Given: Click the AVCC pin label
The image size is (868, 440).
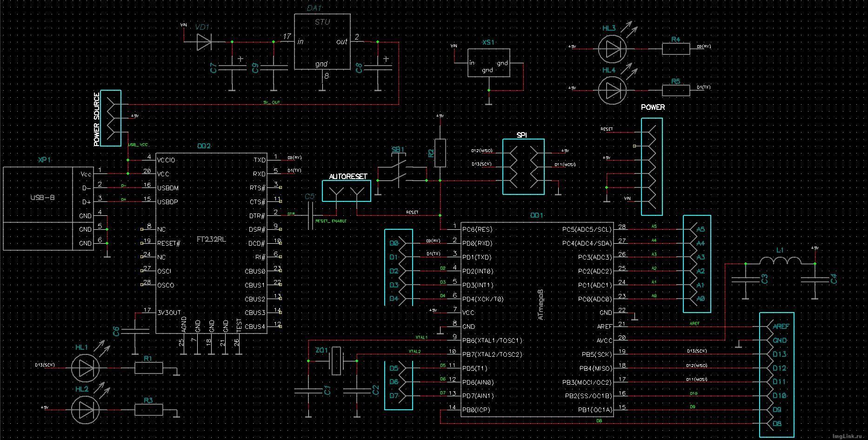Looking at the screenshot, I should 605,340.
